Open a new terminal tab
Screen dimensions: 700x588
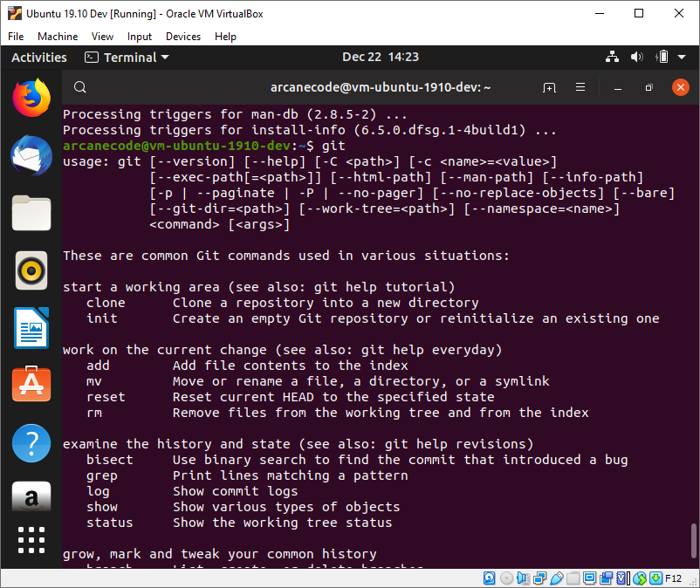[x=549, y=87]
